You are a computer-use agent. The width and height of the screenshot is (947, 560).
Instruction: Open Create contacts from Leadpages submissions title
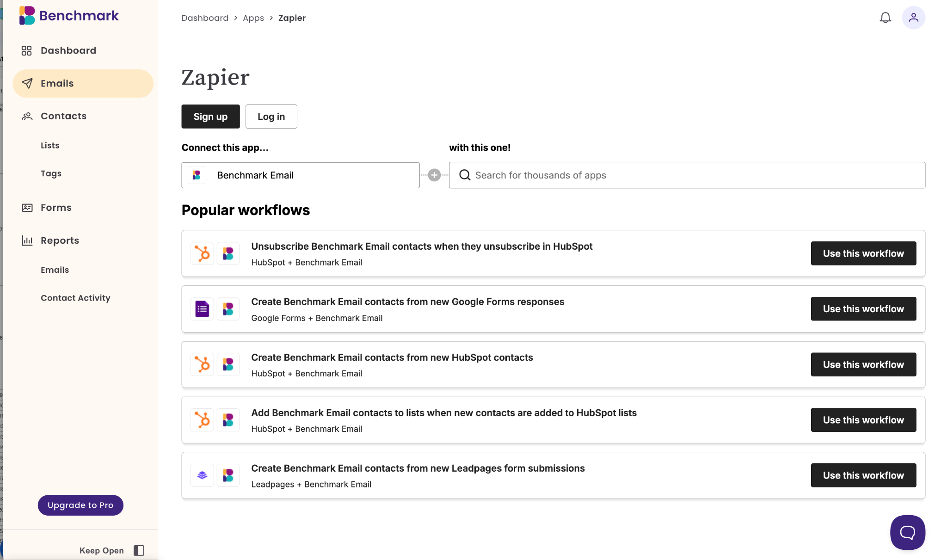[418, 468]
